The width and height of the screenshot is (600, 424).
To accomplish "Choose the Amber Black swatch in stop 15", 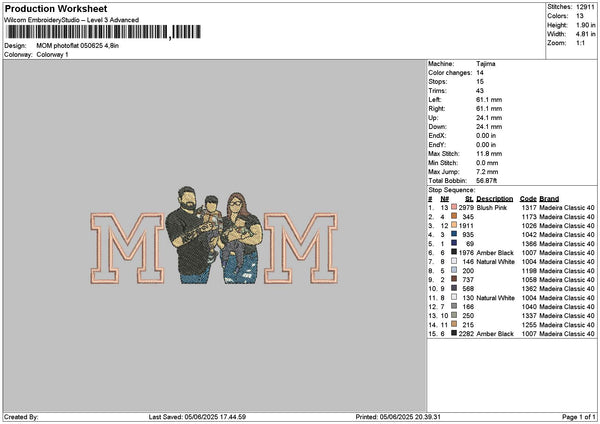I will (454, 333).
